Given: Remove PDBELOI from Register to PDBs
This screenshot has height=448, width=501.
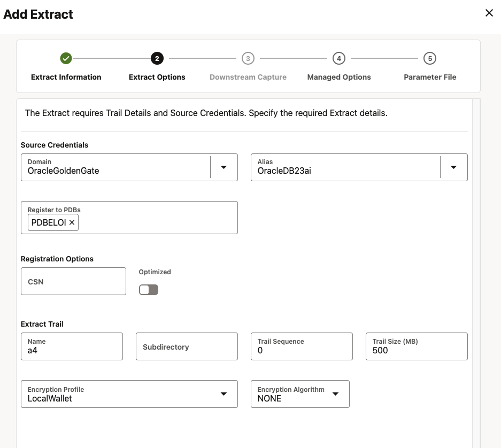Looking at the screenshot, I should pyautogui.click(x=72, y=222).
